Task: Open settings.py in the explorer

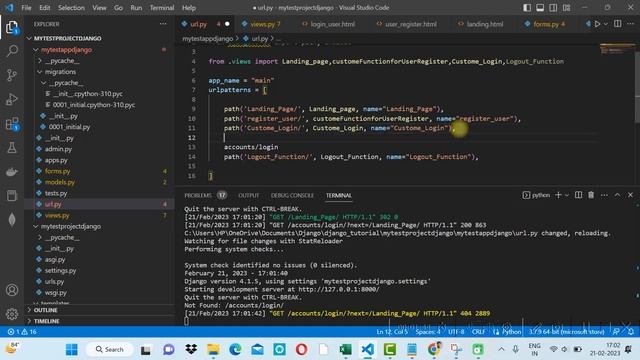Action: (60, 271)
